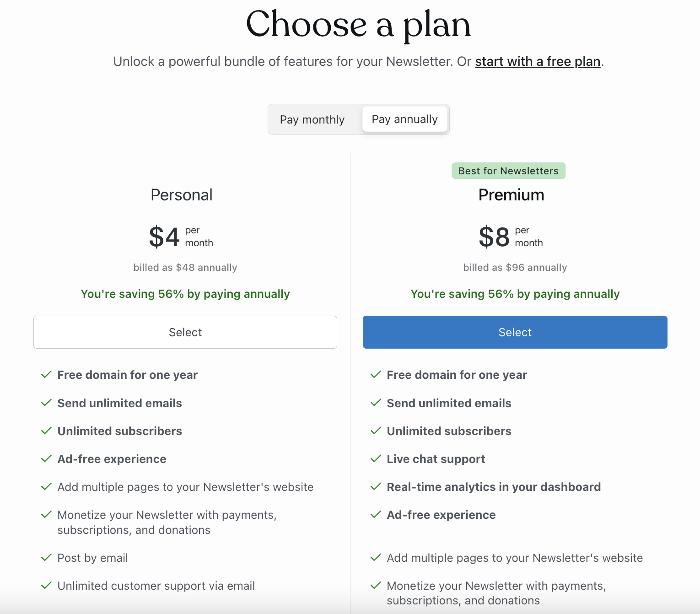Select the Personal plan
This screenshot has height=614, width=700.
185,332
